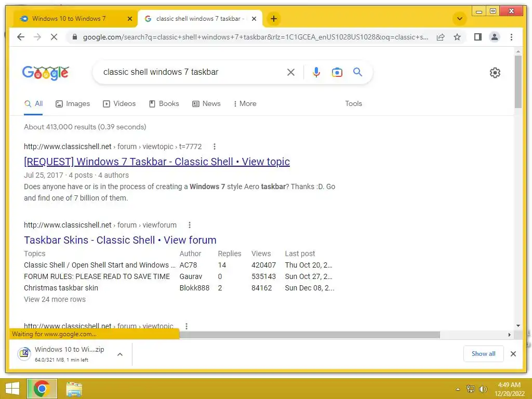Open File Explorer from taskbar
Viewport: 532px width, 399px height.
pyautogui.click(x=74, y=389)
